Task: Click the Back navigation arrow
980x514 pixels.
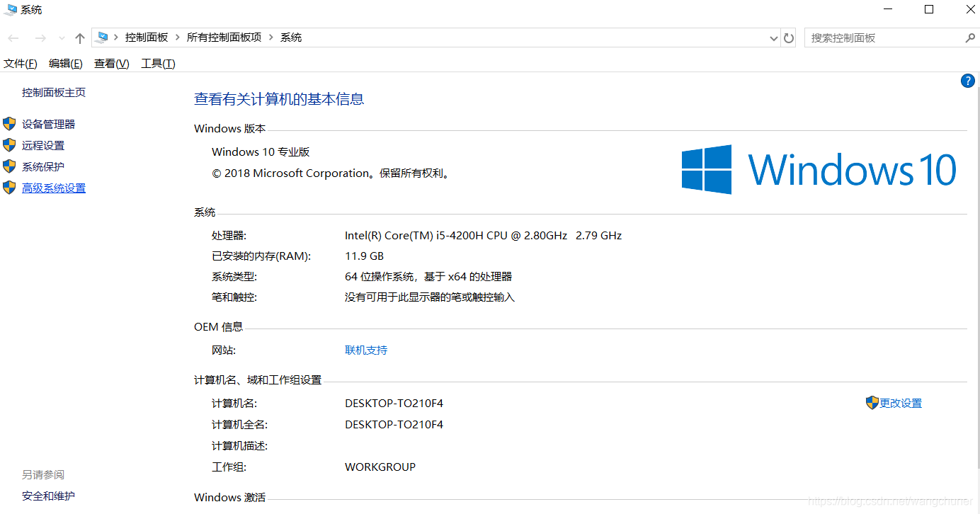Action: [x=13, y=38]
